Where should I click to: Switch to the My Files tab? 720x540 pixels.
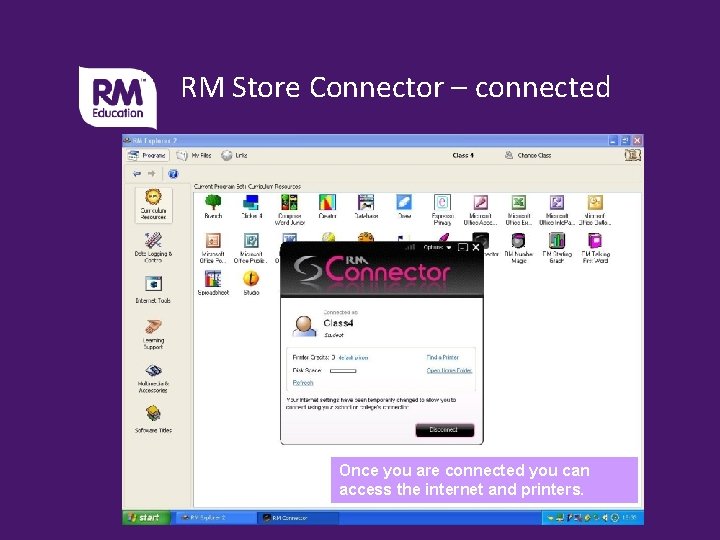(194, 155)
